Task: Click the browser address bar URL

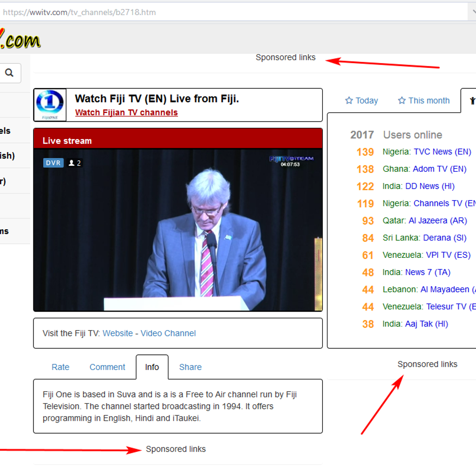Action: point(79,12)
